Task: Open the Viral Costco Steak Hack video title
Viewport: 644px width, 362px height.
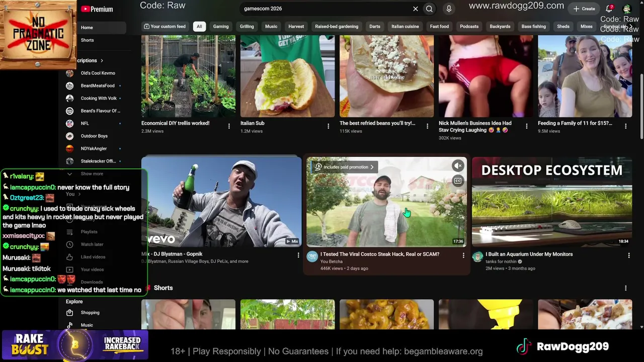Action: 380,254
